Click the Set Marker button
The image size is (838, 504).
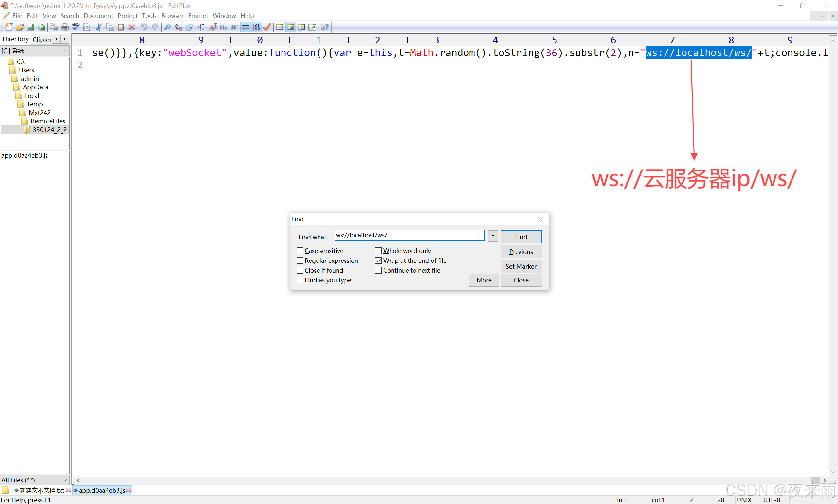click(520, 266)
